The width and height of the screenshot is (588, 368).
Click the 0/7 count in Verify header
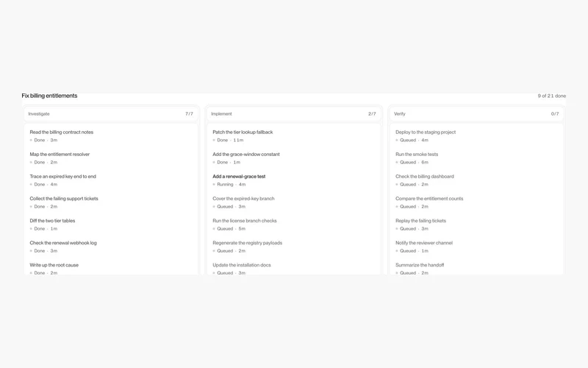coord(555,114)
